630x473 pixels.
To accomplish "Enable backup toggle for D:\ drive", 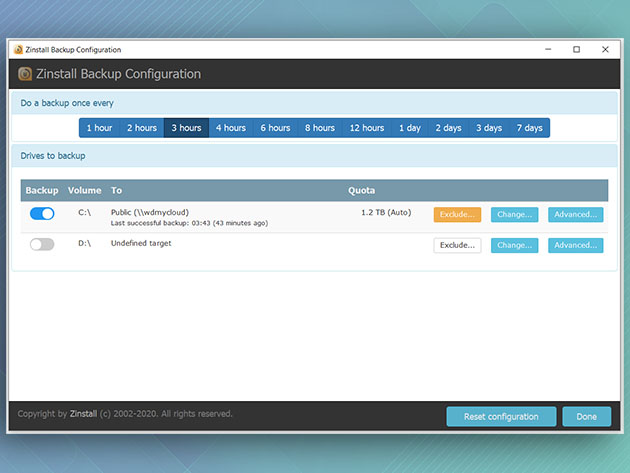I will [x=42, y=244].
